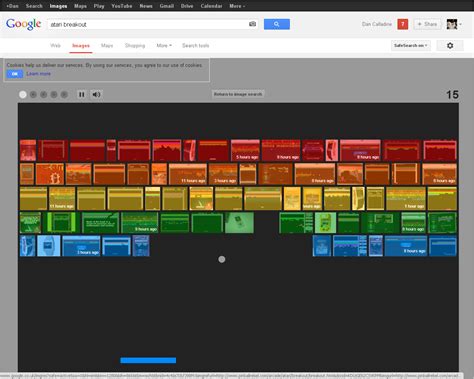Viewport: 474px width, 379px height.
Task: Click +Dan in the top bar
Action: tap(12, 6)
